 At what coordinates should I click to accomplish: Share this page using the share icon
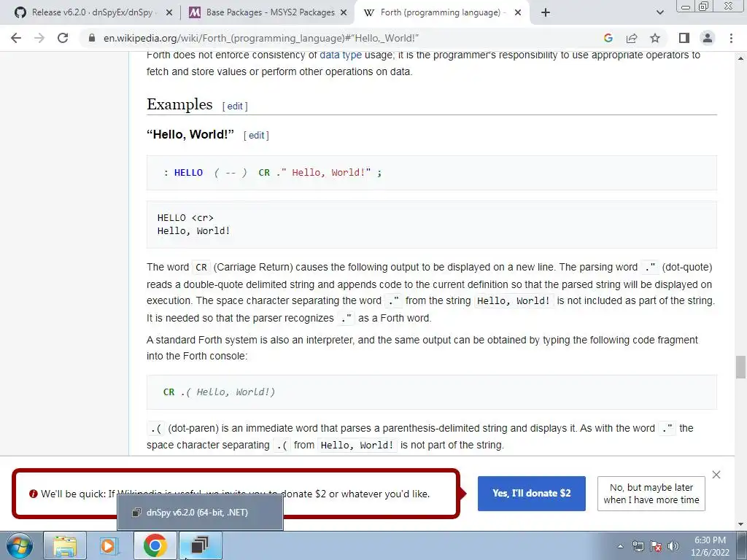point(632,38)
